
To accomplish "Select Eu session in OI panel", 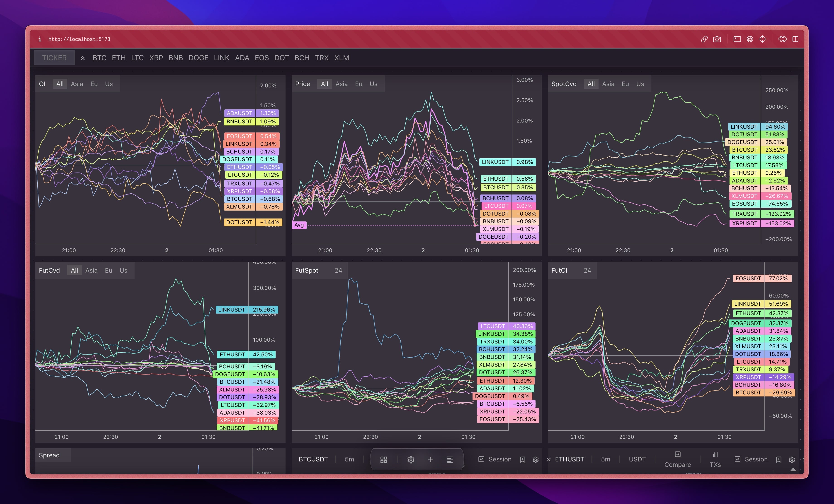I will [x=94, y=84].
